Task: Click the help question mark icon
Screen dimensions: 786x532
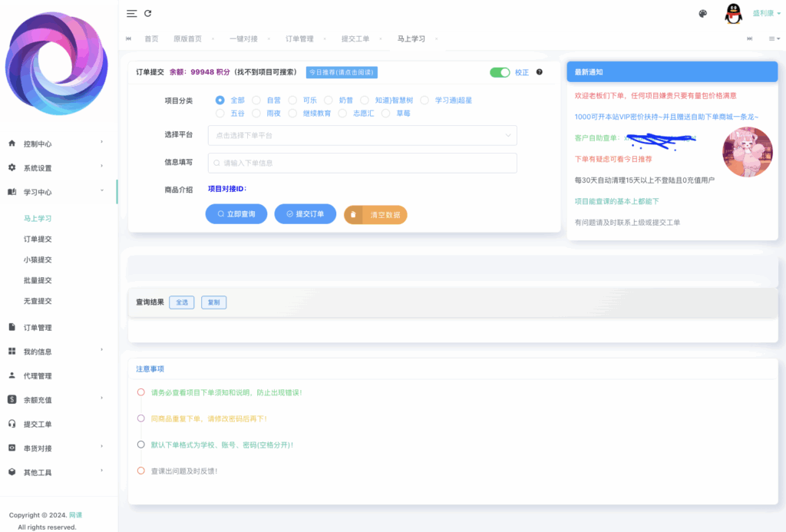Action: pos(539,72)
